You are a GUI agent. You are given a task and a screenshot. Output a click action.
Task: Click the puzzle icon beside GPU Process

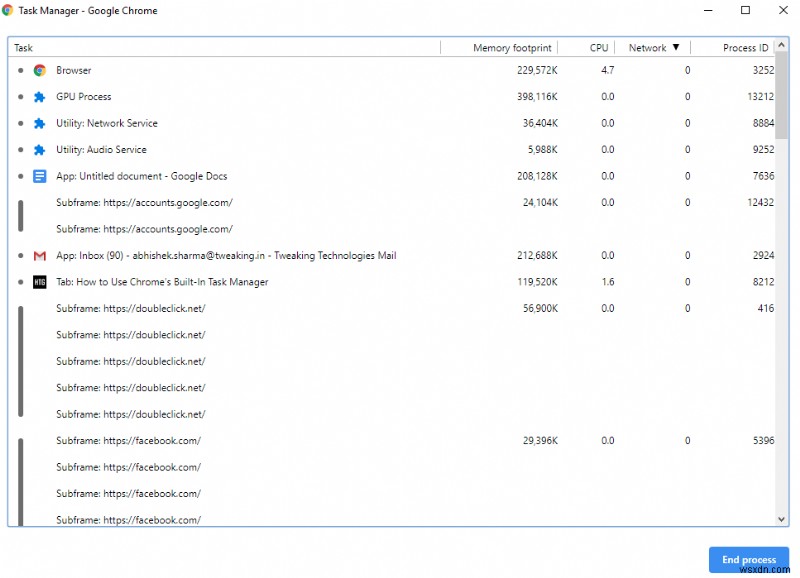pyautogui.click(x=40, y=97)
